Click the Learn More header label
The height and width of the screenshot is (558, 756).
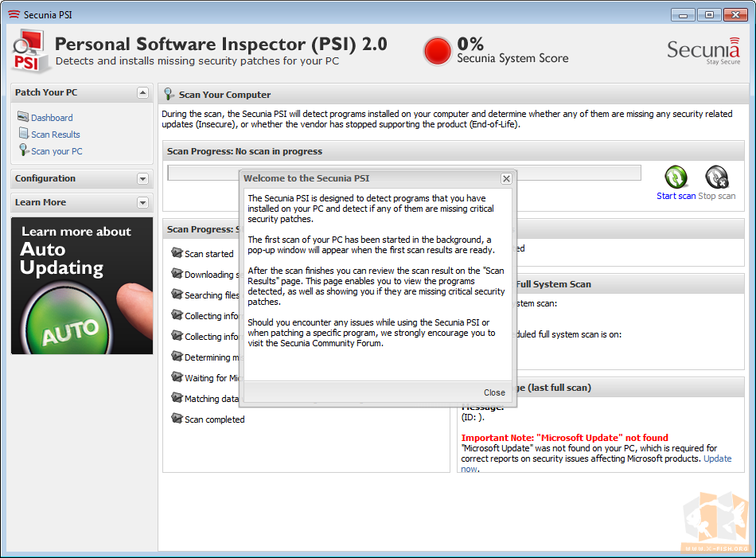pyautogui.click(x=41, y=202)
